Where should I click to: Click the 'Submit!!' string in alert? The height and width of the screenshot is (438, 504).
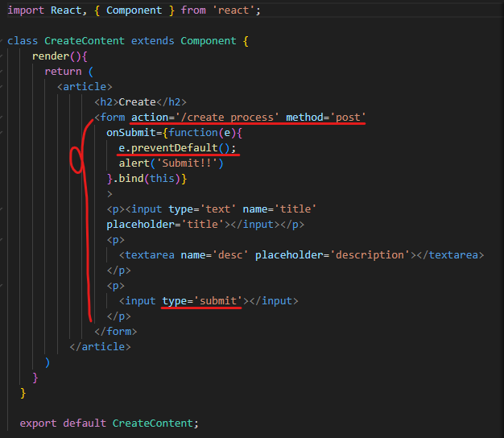187,163
